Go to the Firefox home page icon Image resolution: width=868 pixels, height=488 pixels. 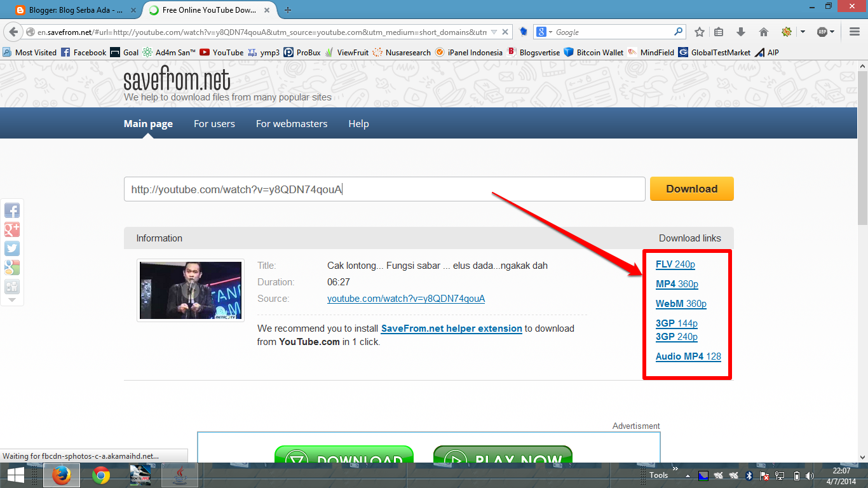(x=764, y=32)
